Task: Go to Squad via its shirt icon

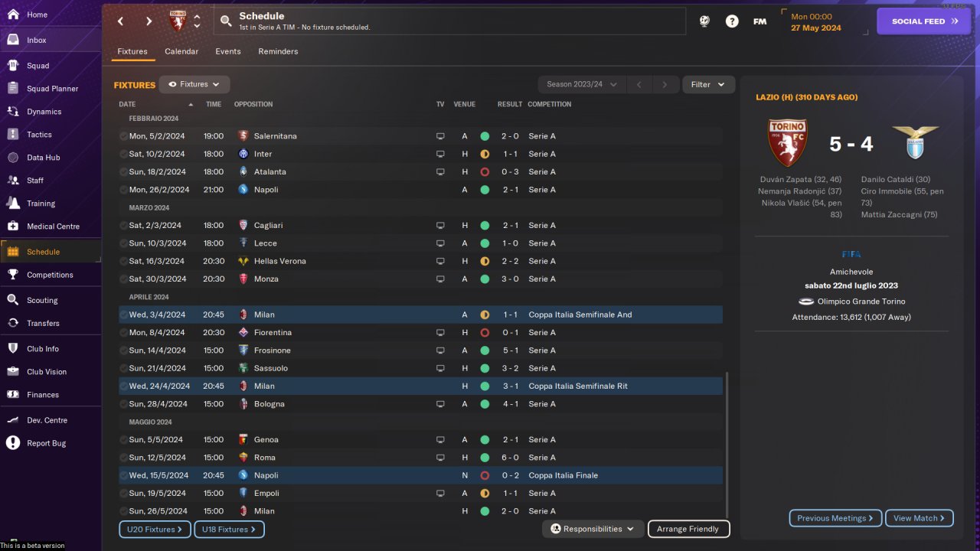Action: tap(13, 66)
